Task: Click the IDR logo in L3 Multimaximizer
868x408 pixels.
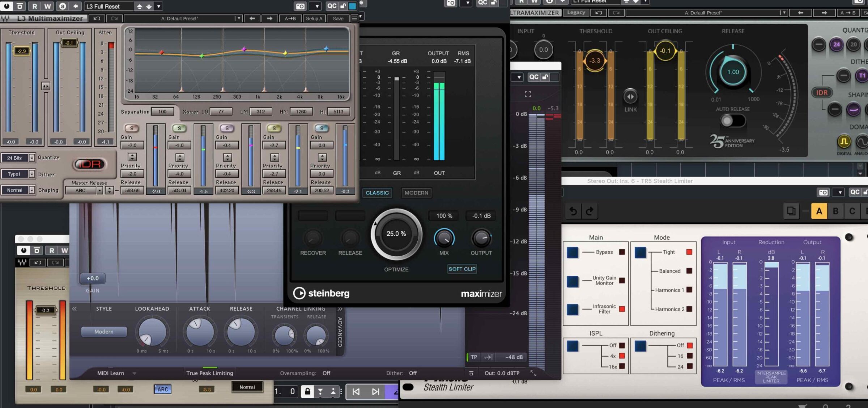Action: 90,164
